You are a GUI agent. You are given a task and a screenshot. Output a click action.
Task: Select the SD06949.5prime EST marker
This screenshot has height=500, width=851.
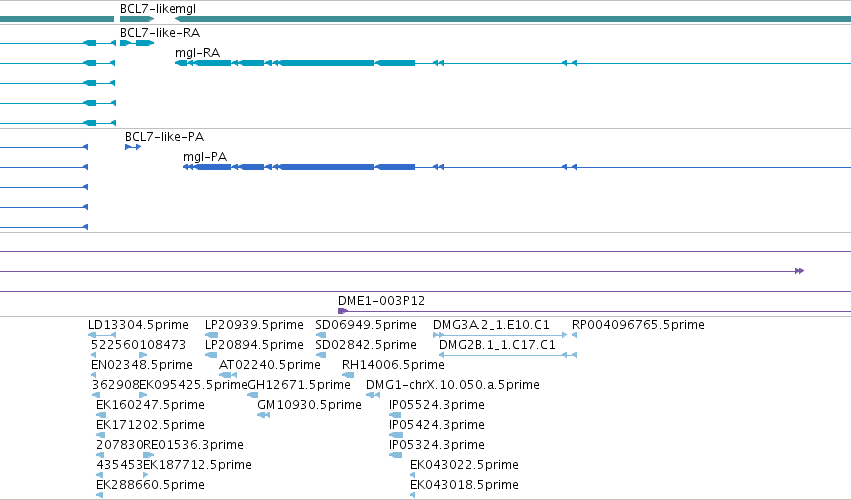pyautogui.click(x=321, y=335)
